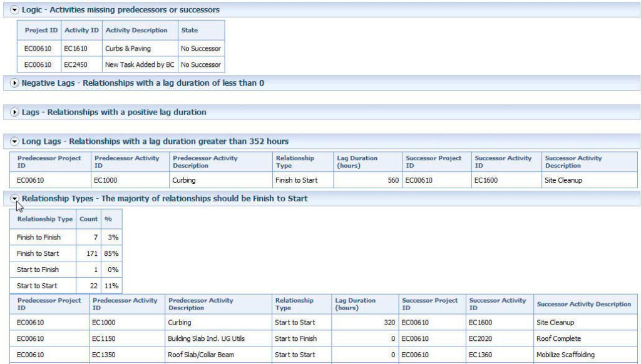
Task: Select the Start to Finish relationship row
Action: (39, 269)
